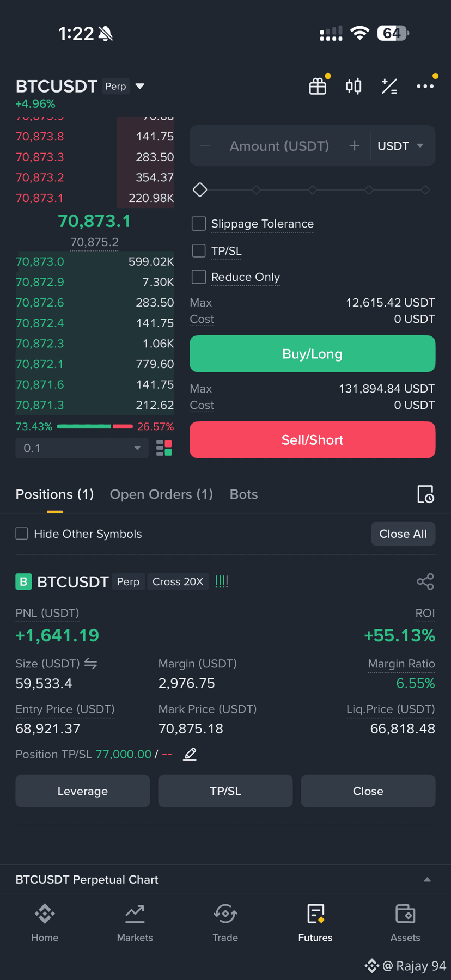
Task: Switch to the Open Orders (1) tab
Action: 161,494
